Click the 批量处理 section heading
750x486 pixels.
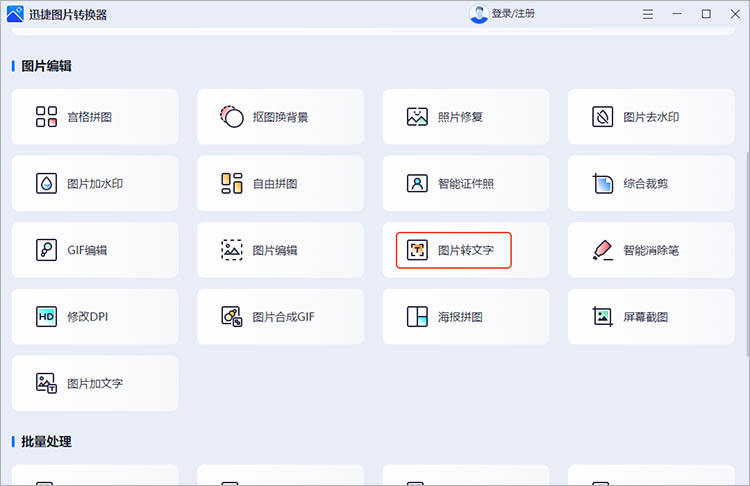click(46, 442)
